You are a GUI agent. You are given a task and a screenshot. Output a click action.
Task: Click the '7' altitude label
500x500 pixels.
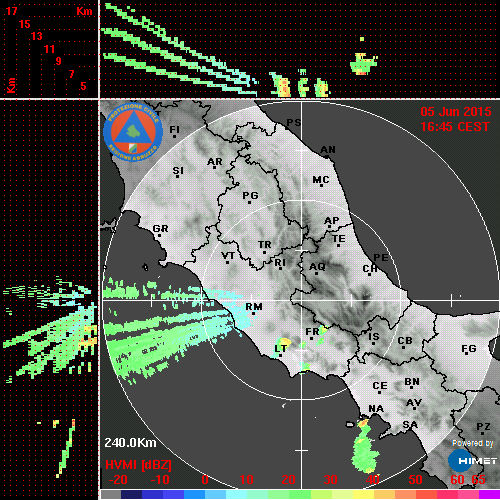point(71,74)
